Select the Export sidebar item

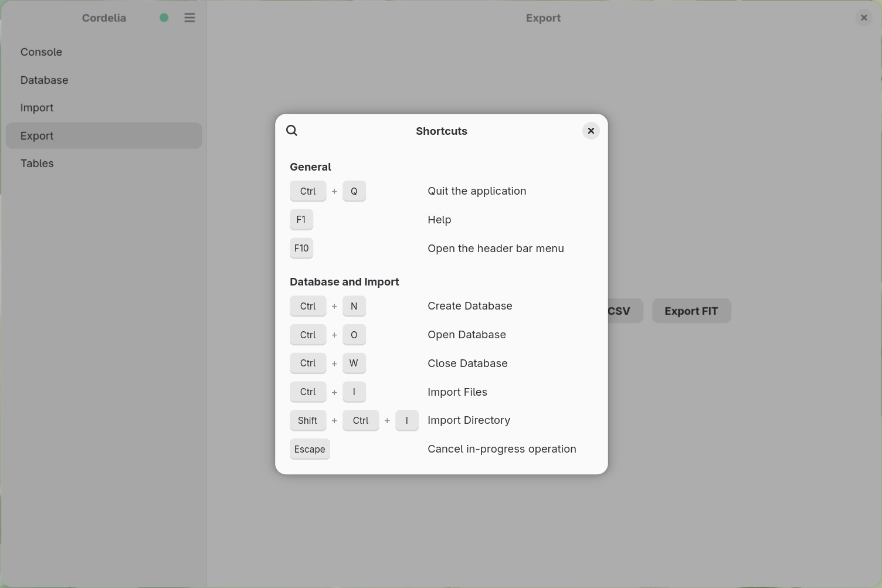[104, 135]
